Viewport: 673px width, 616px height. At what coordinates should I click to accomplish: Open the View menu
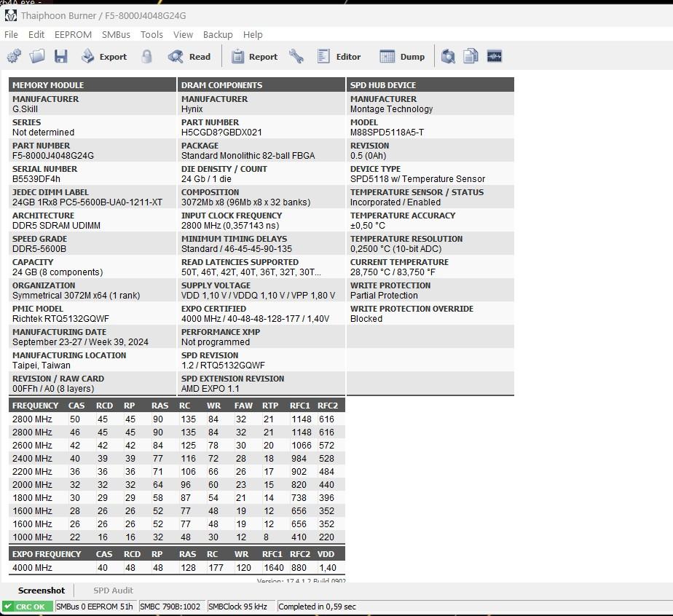coord(183,35)
